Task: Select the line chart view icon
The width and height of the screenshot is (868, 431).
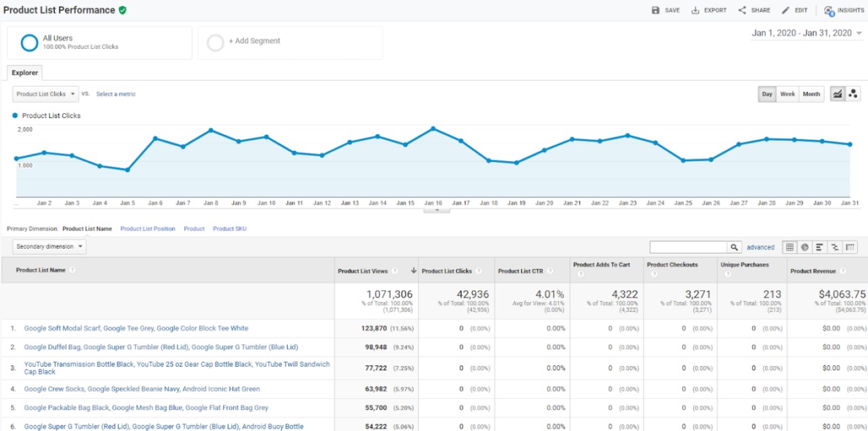Action: (837, 94)
